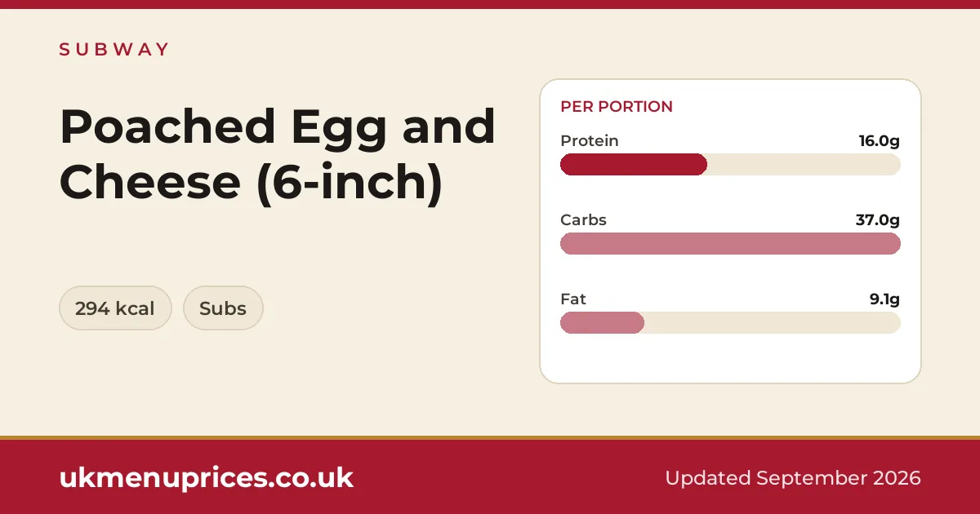Click the PER PORTION heading
The image size is (980, 514).
pos(617,107)
